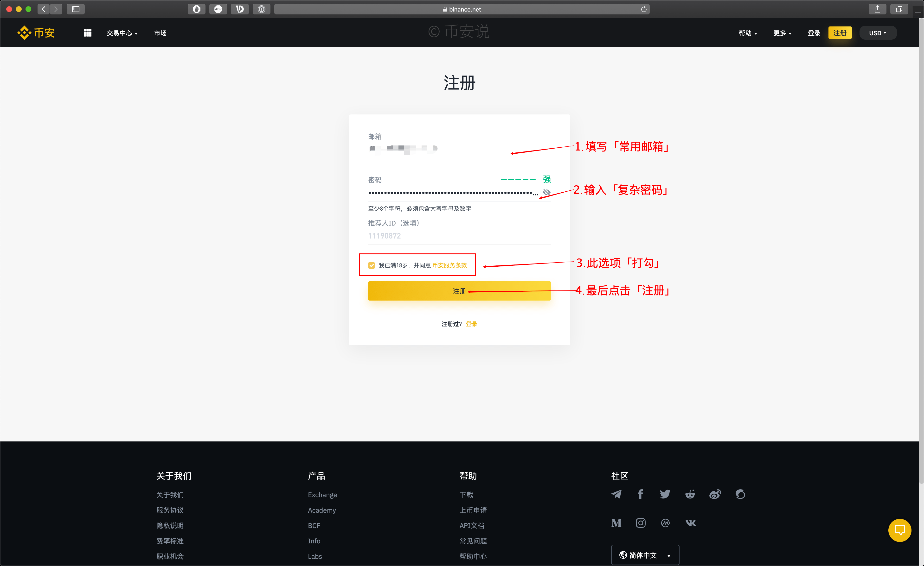The image size is (924, 566).
Task: Open the 币安服务条款 link
Action: pyautogui.click(x=449, y=265)
